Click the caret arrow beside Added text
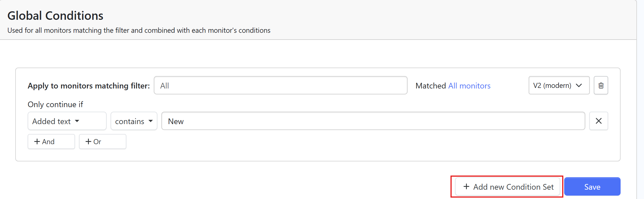This screenshot has width=644, height=199. (77, 121)
